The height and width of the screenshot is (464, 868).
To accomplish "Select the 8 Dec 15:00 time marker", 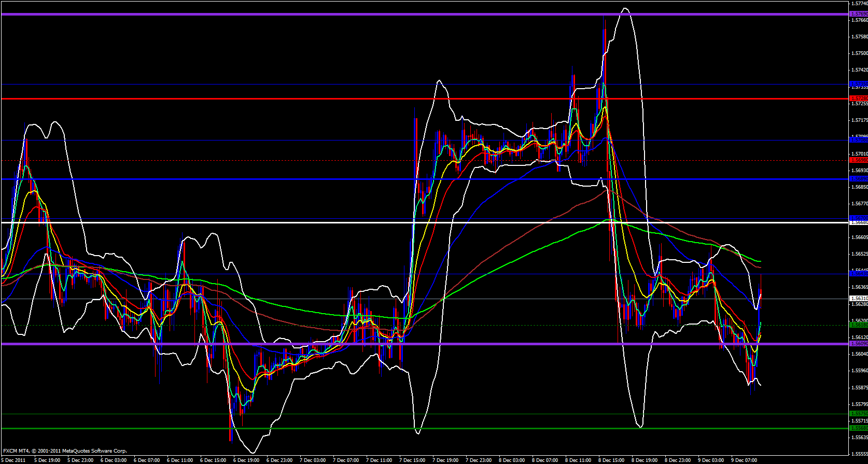I will coord(611,460).
